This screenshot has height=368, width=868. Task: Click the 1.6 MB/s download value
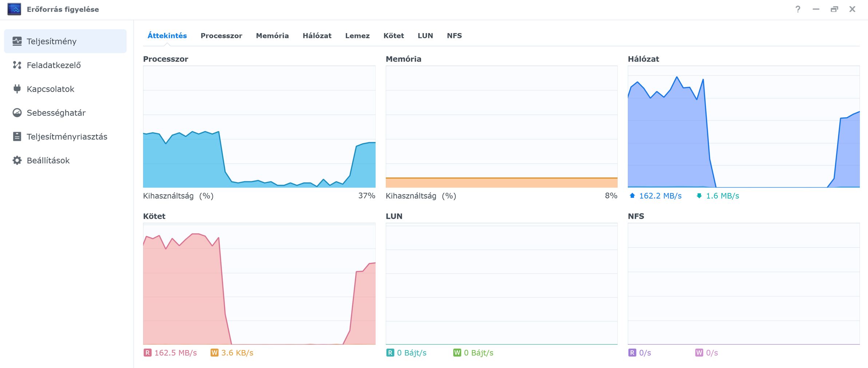pyautogui.click(x=722, y=196)
